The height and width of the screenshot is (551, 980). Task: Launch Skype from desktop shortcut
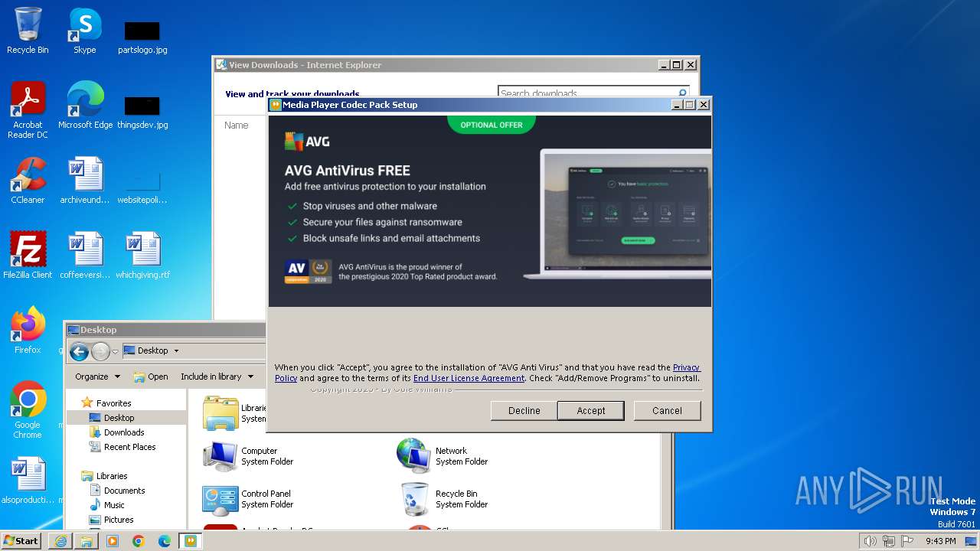pyautogui.click(x=84, y=31)
